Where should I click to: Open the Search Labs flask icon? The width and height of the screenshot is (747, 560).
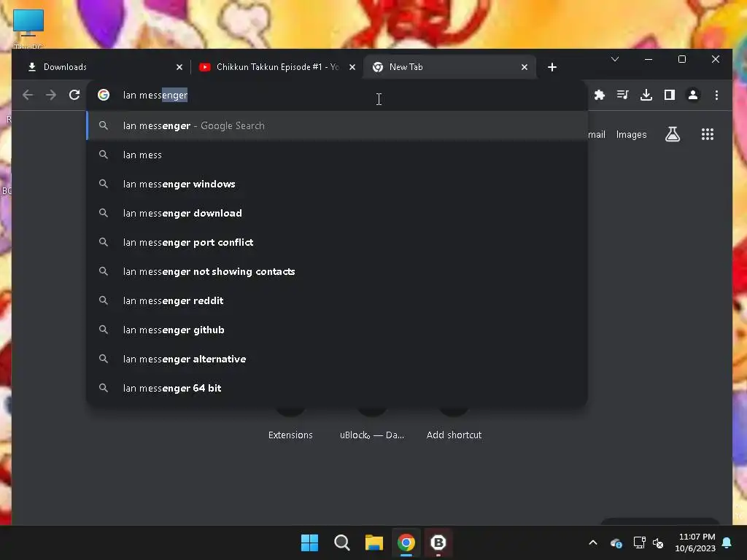point(672,134)
